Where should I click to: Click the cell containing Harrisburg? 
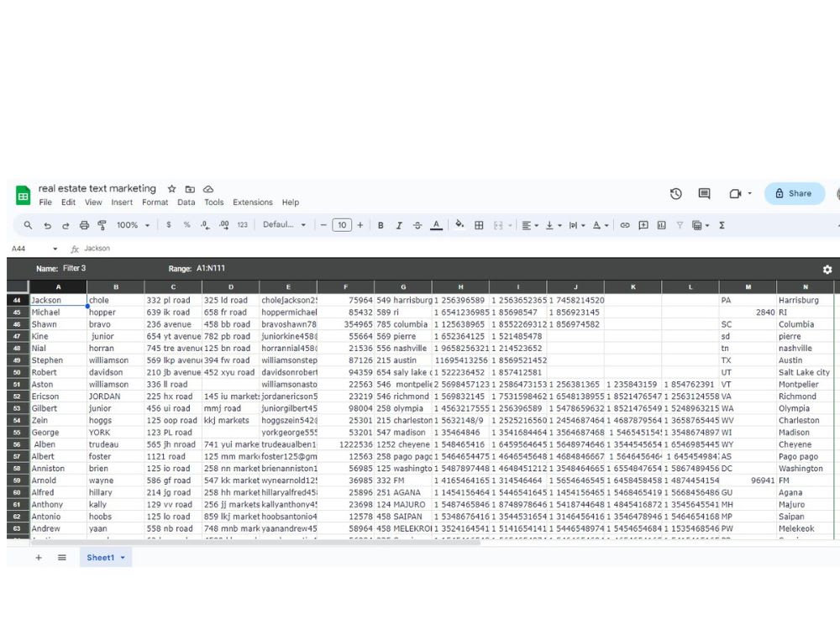click(806, 300)
